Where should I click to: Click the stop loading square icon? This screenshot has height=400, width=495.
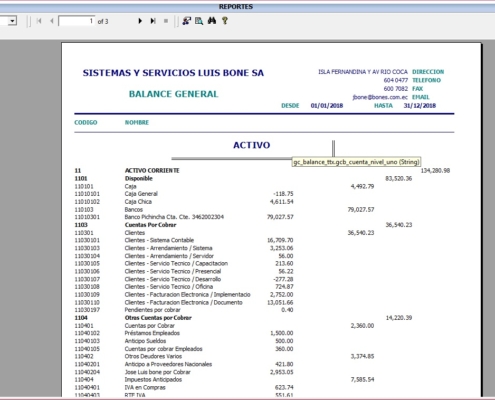(166, 21)
